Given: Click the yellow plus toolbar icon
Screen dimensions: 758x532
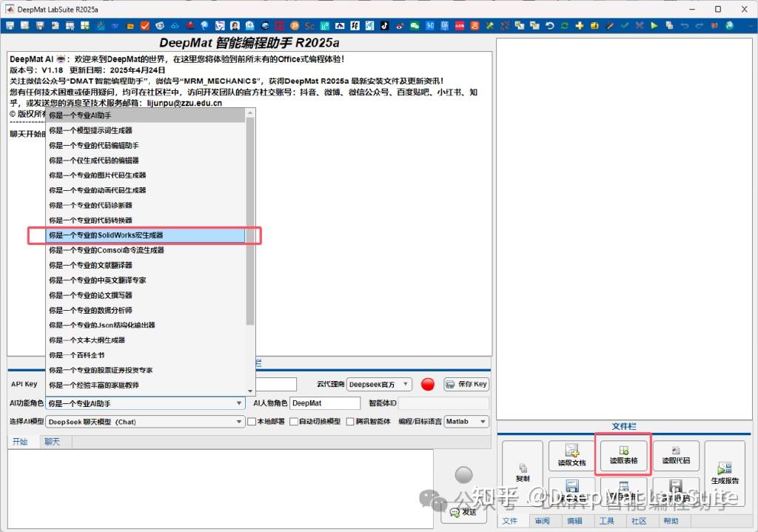Looking at the screenshot, I should [580, 26].
